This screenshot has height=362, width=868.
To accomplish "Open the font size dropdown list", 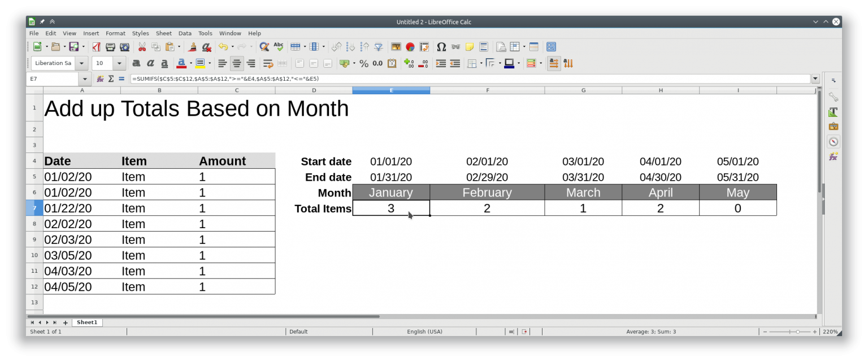I will (x=120, y=63).
